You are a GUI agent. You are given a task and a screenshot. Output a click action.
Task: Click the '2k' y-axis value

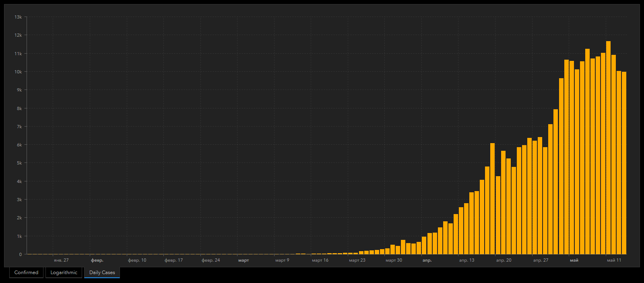(x=19, y=218)
